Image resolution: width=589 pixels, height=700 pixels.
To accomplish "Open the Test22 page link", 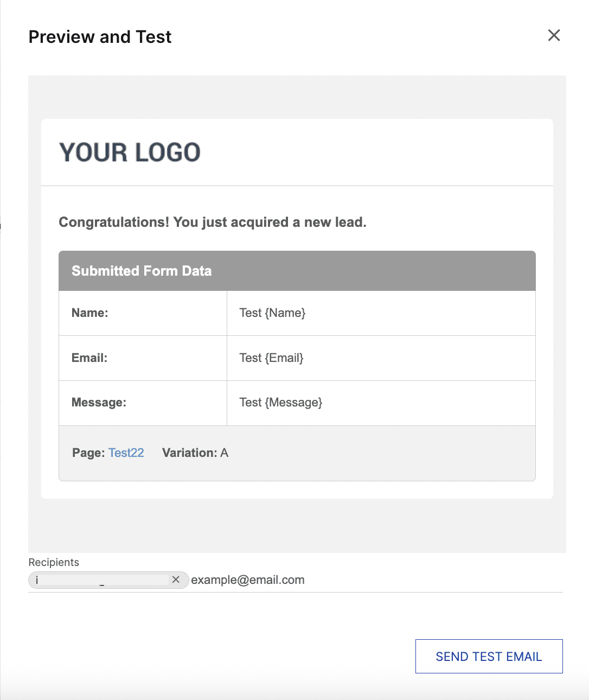I will (x=126, y=453).
